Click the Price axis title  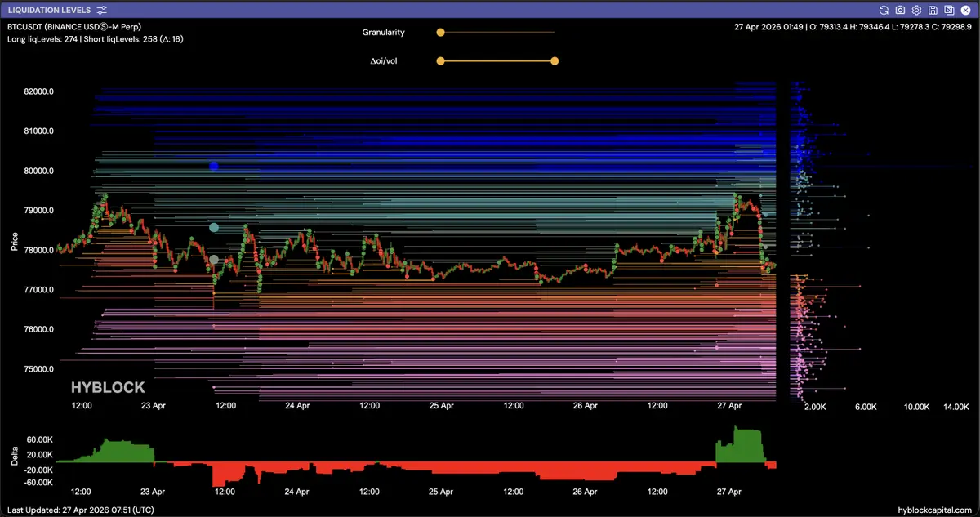(x=15, y=242)
